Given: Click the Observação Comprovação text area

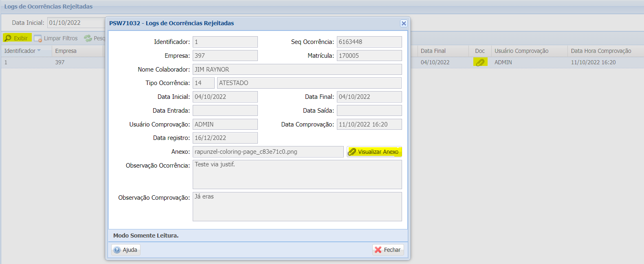Looking at the screenshot, I should pyautogui.click(x=297, y=207).
